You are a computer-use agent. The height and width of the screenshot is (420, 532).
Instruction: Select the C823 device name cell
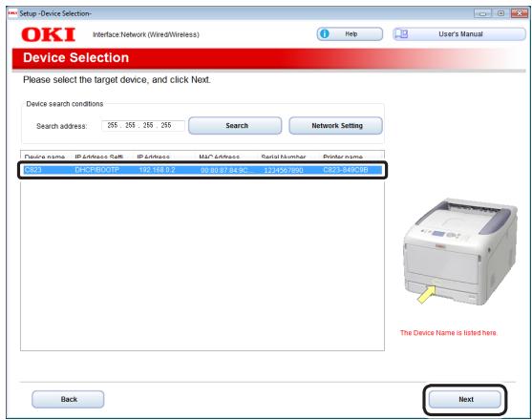[x=32, y=170]
